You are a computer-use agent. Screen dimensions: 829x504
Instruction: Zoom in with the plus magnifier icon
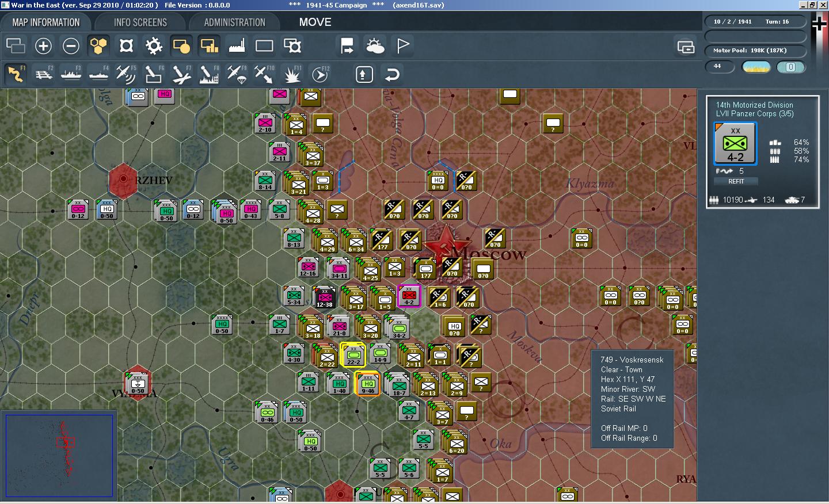43,45
